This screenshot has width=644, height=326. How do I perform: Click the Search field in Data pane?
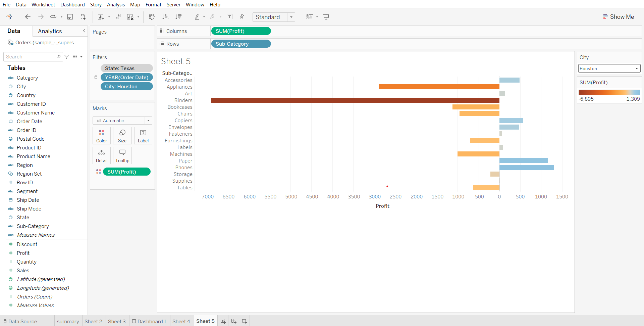31,57
